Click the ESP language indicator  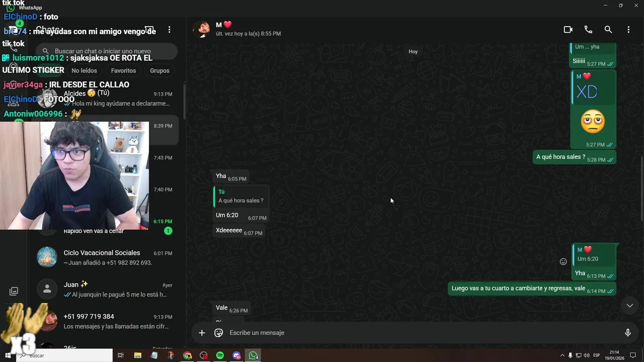coord(596,355)
